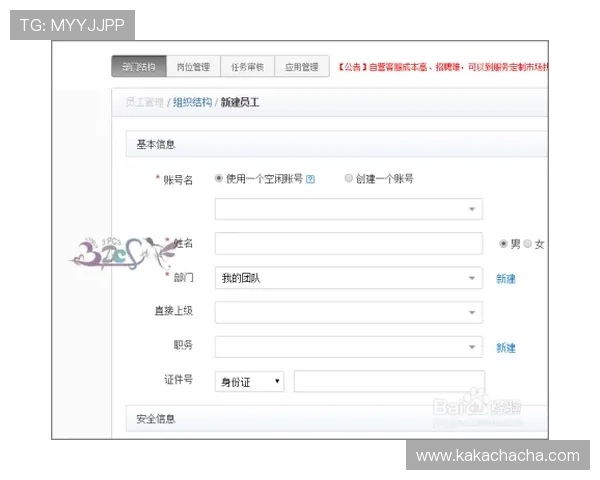
Task: Open the help icon next to 使用一个空闲账号
Action: (x=310, y=179)
